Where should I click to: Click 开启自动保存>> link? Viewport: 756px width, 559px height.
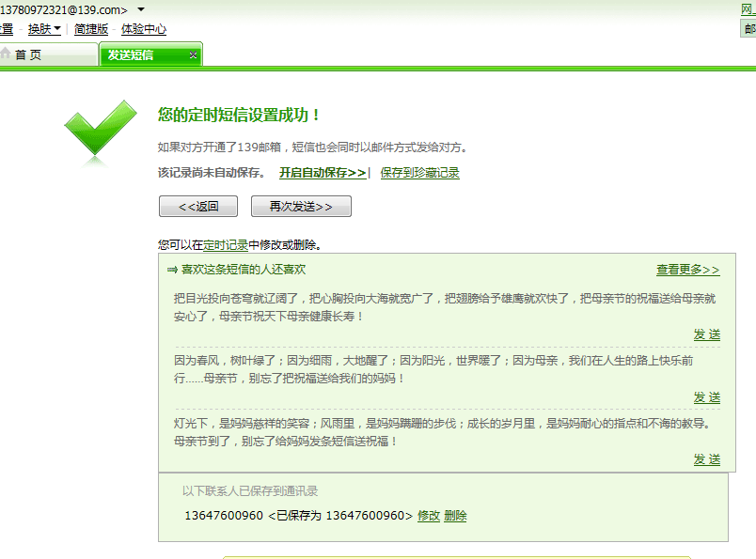pos(323,173)
